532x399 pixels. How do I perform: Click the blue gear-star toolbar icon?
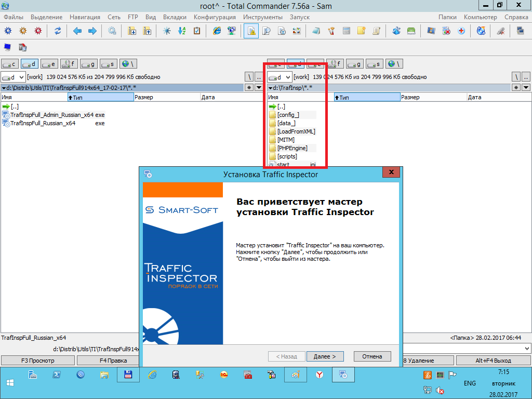(8, 31)
